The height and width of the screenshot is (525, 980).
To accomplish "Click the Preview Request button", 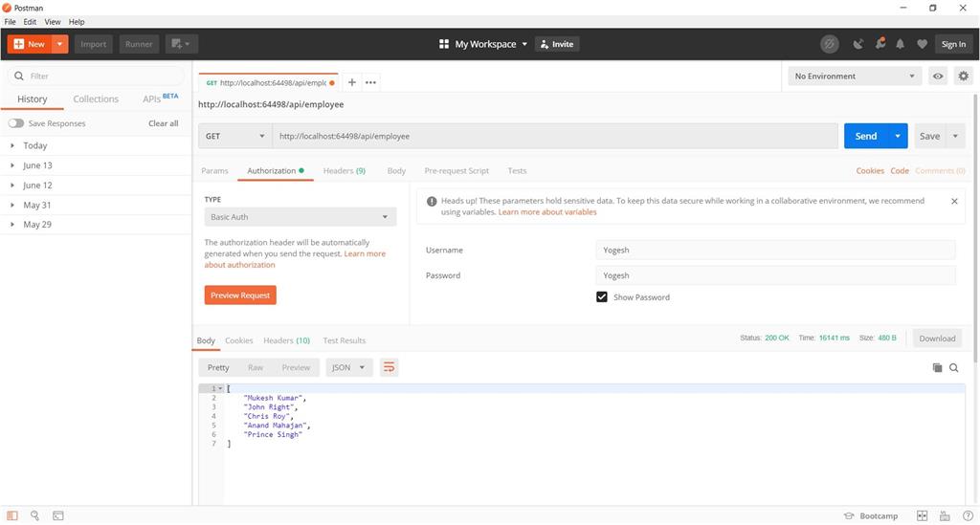I will [x=240, y=295].
